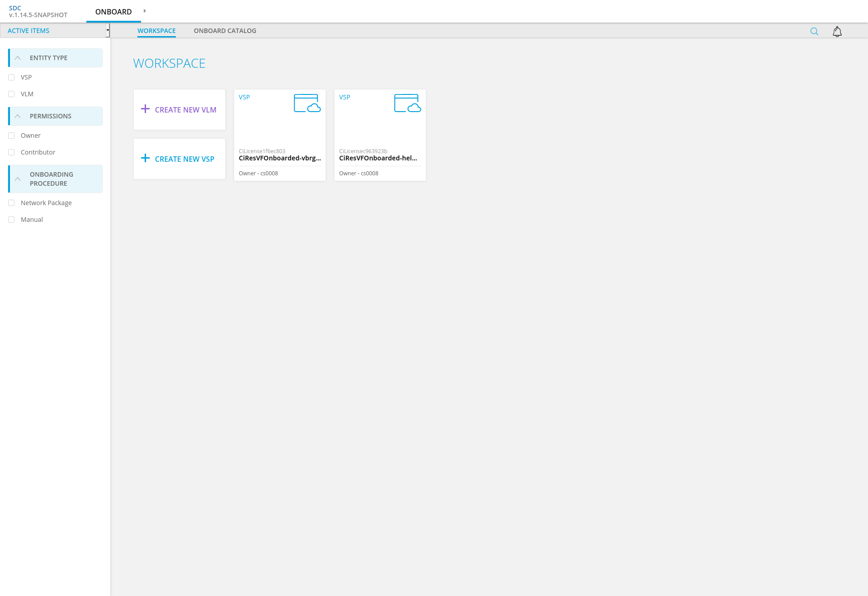The image size is (868, 596).
Task: Tick the Network Package checkbox
Action: [11, 203]
